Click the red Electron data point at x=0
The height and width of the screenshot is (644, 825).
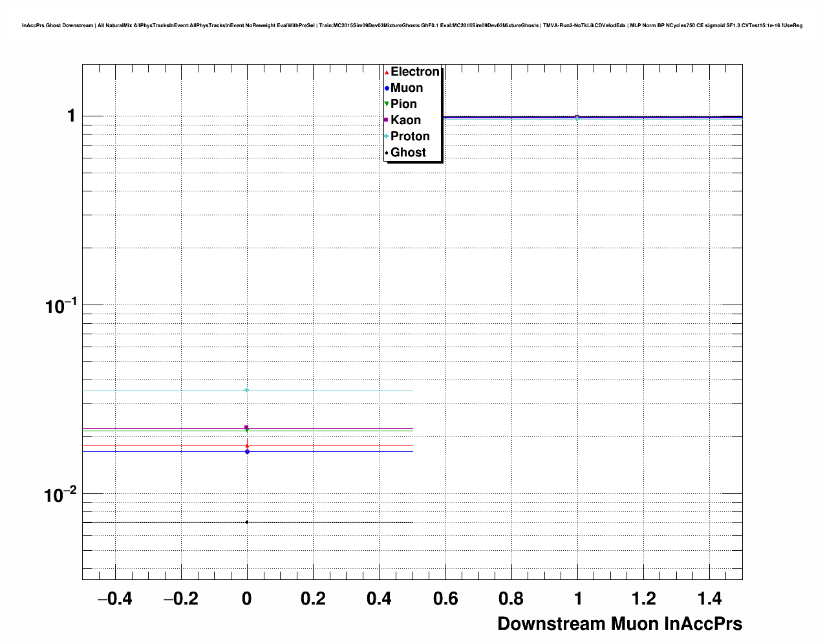coord(247,445)
